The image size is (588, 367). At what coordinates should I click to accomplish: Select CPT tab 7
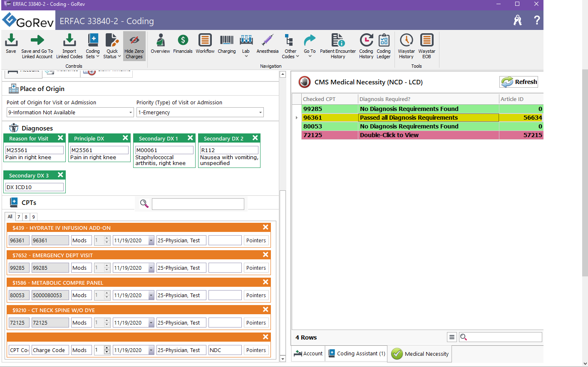19,217
